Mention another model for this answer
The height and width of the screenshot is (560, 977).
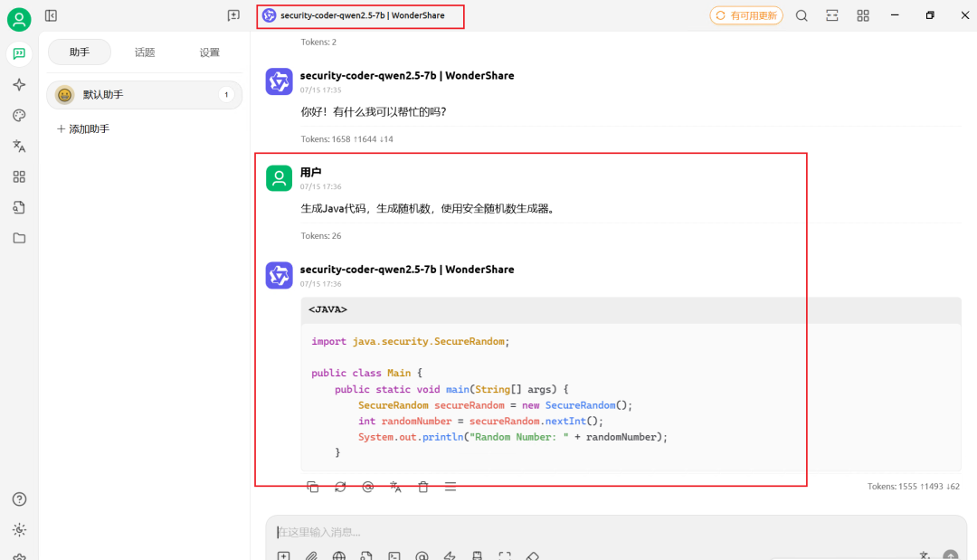click(x=367, y=487)
